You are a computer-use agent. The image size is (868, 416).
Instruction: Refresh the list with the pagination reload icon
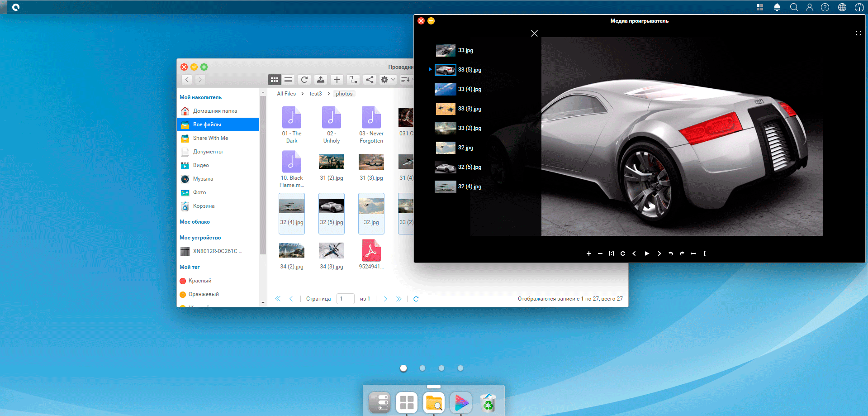(416, 299)
